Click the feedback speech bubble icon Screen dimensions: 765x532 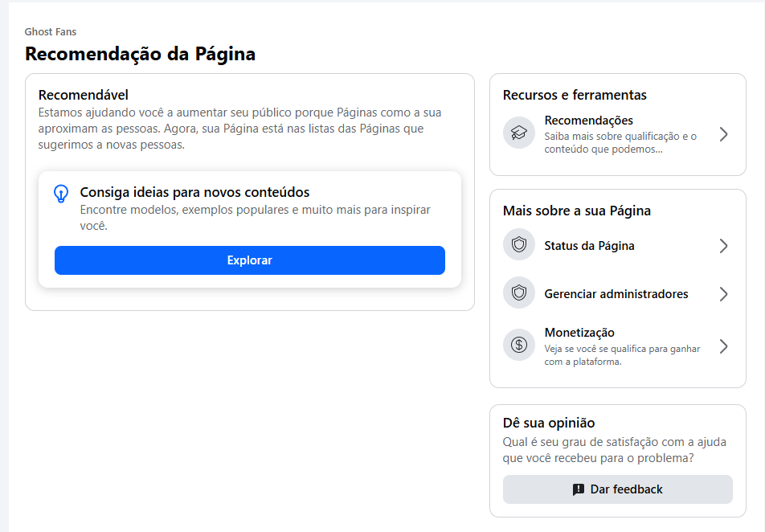pos(578,489)
